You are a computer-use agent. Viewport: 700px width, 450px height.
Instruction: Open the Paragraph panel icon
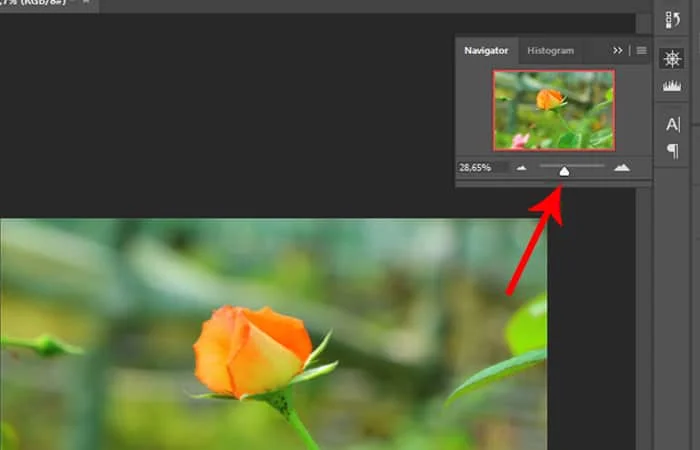(673, 151)
